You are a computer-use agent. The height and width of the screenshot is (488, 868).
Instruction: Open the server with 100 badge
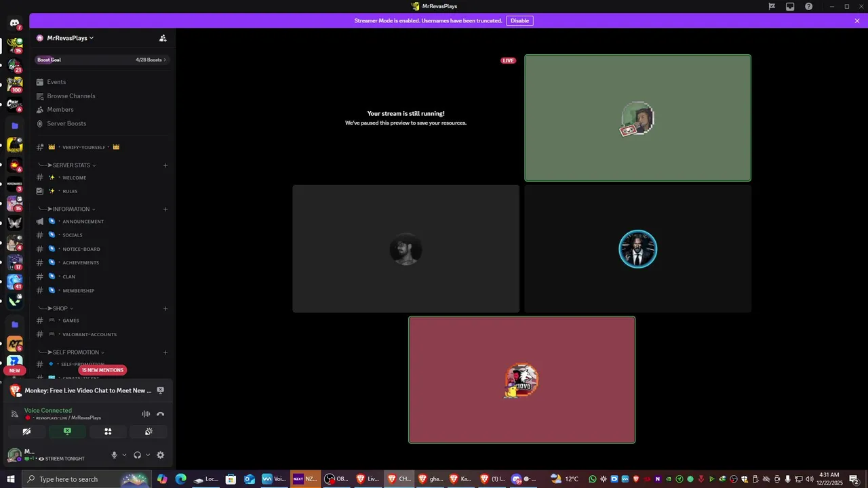click(14, 85)
